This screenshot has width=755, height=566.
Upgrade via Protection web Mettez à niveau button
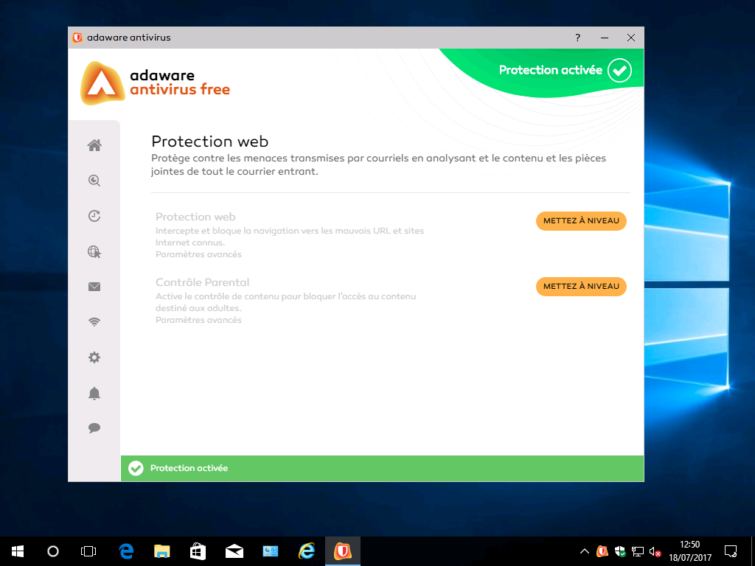tap(581, 221)
